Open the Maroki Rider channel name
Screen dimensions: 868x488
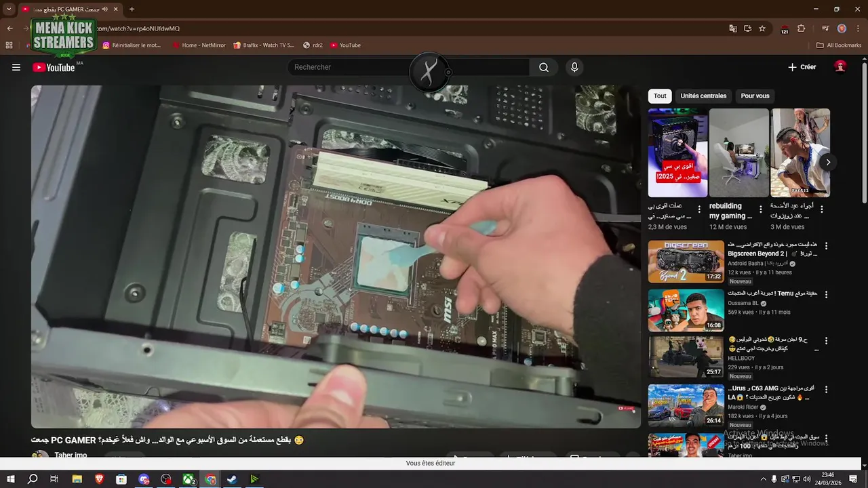tap(743, 407)
